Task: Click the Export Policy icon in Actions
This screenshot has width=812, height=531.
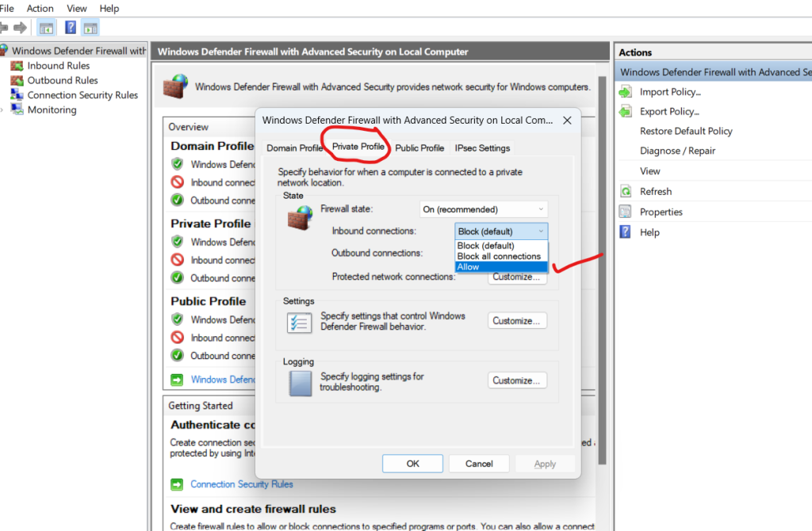Action: click(626, 112)
